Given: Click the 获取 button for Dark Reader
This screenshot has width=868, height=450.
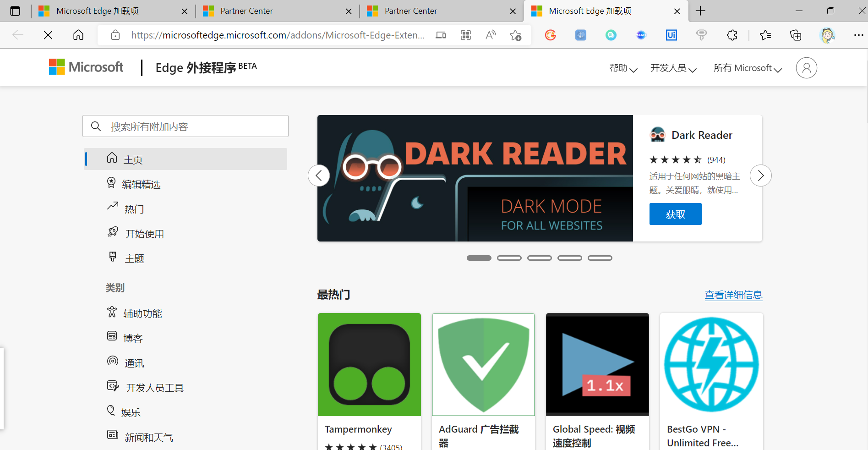Looking at the screenshot, I should (x=675, y=214).
